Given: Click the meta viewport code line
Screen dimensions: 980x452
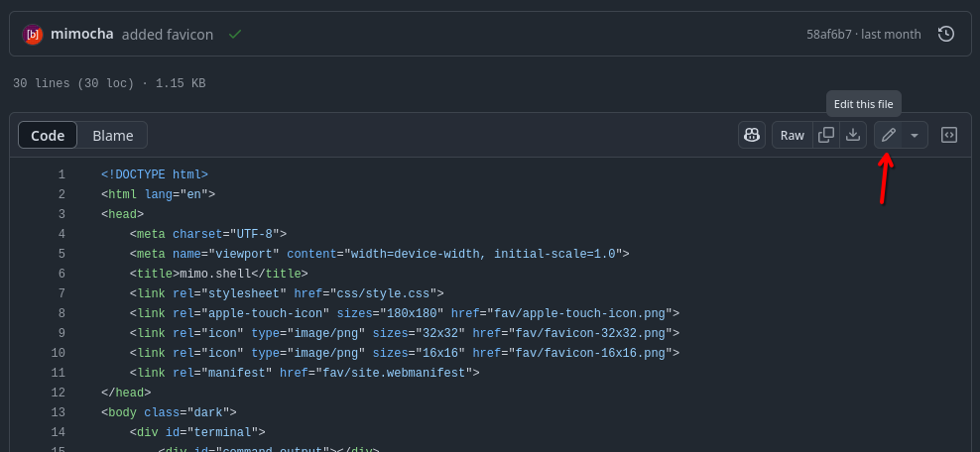Looking at the screenshot, I should [379, 254].
